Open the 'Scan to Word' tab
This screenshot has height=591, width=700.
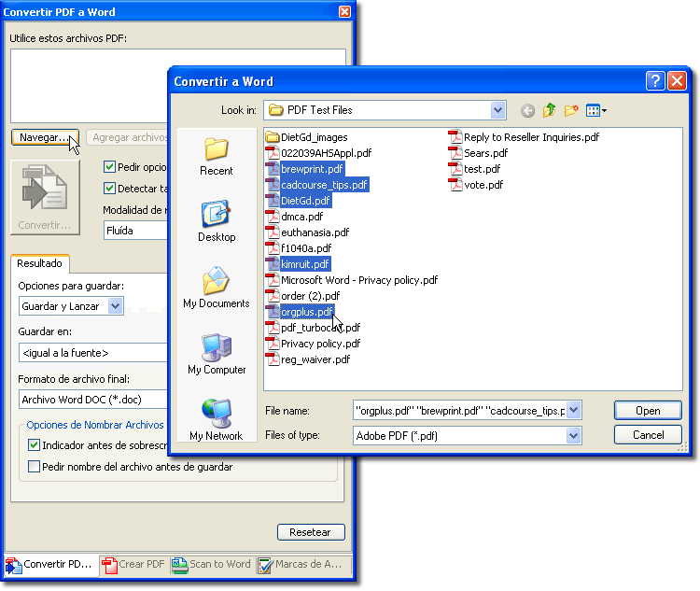(212, 564)
